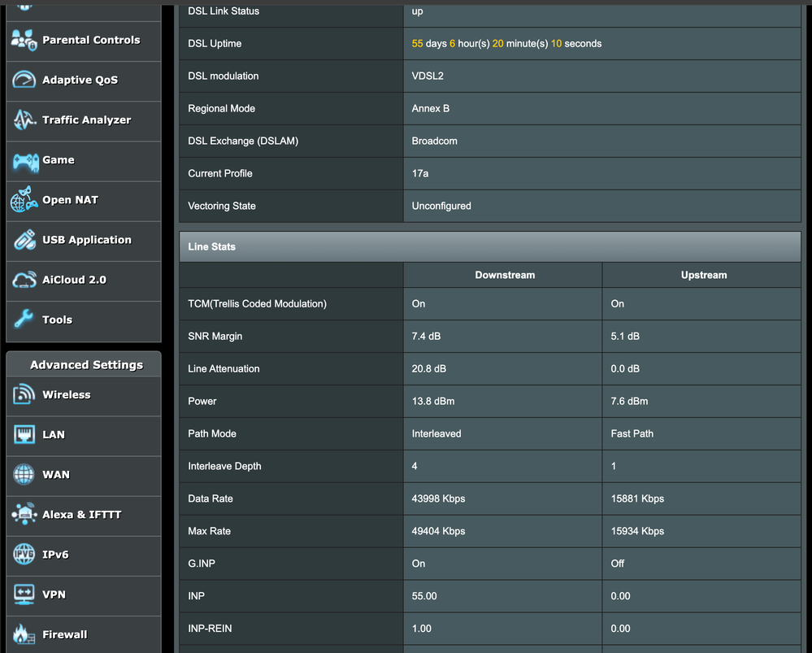Click the Adaptive QoS gauge icon

pyautogui.click(x=24, y=80)
